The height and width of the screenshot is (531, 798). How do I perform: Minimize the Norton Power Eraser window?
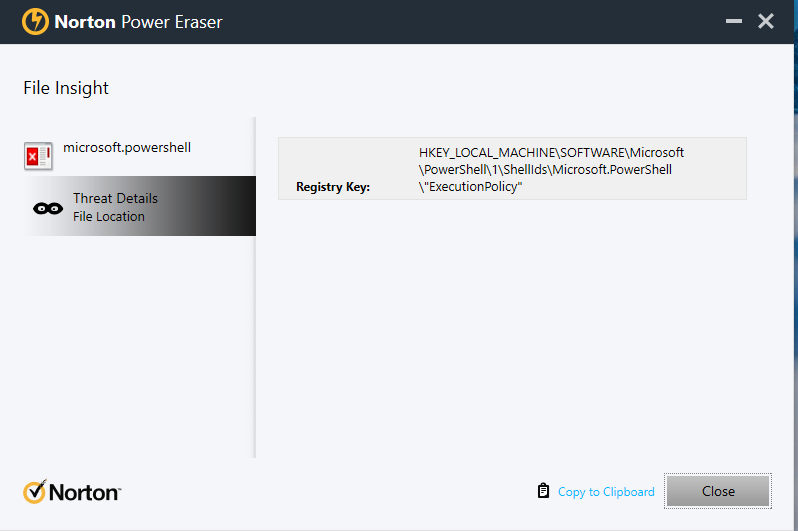click(x=732, y=21)
